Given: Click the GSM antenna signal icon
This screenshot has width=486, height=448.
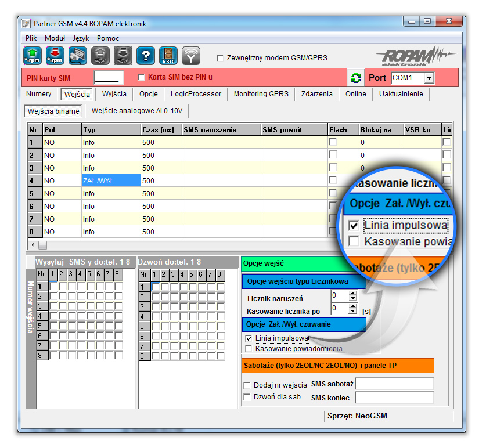Looking at the screenshot, I should click(x=190, y=55).
